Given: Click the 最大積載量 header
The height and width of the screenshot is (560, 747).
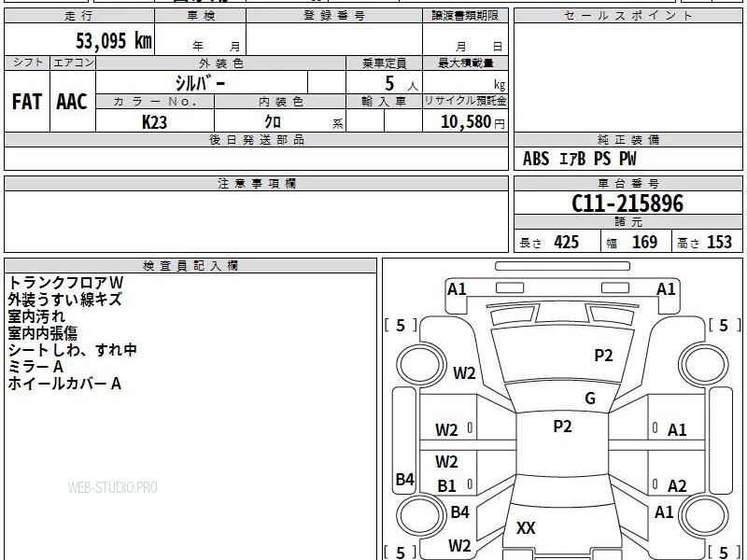Looking at the screenshot, I should 465,63.
